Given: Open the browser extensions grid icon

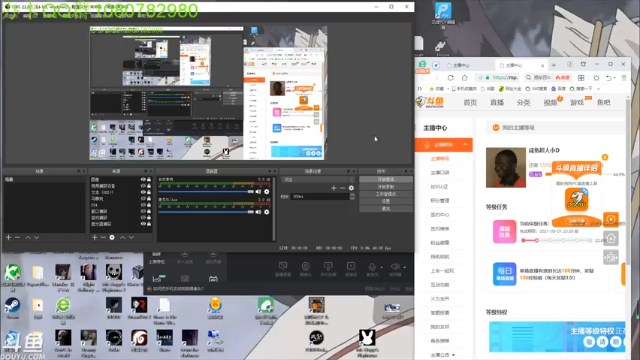Looking at the screenshot, I should [x=581, y=78].
